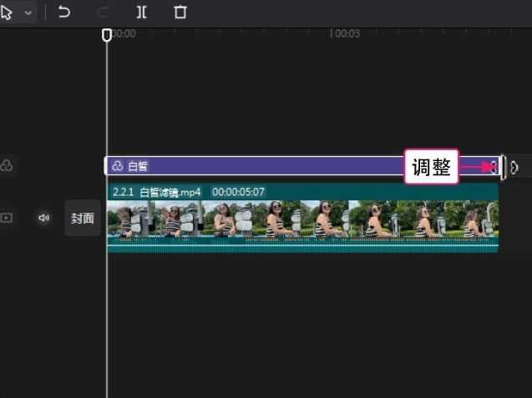
Task: Open the 封面 cover button
Action: pyautogui.click(x=83, y=218)
